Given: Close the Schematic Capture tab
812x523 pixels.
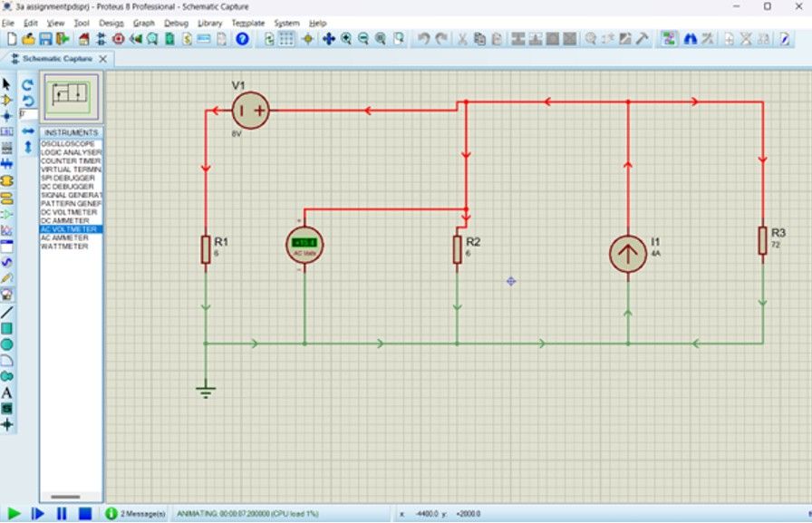Looking at the screenshot, I should (103, 59).
